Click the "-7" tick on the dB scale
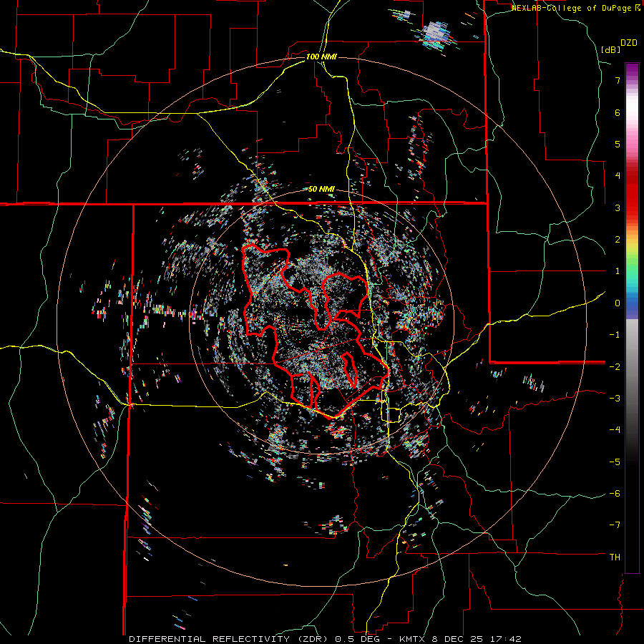644x644 pixels. 615,525
